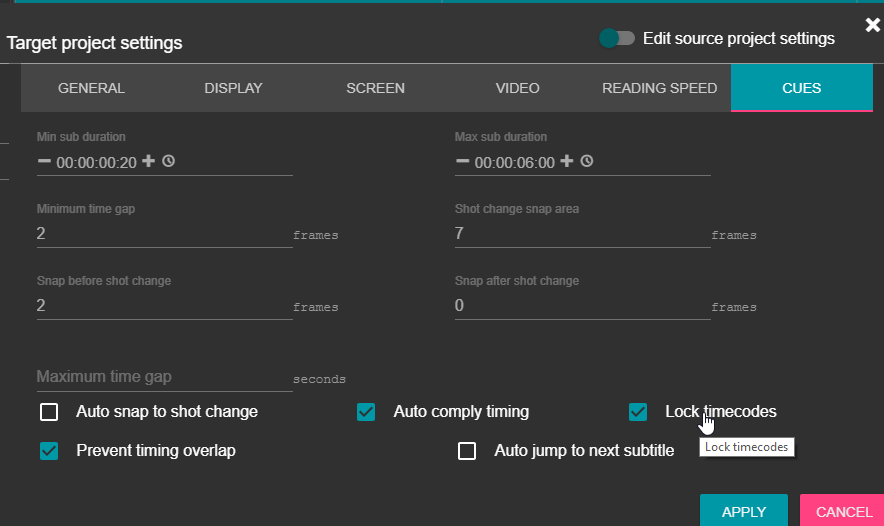The height and width of the screenshot is (526, 884).
Task: Uncheck Auto comply timing checkbox
Action: coord(366,412)
